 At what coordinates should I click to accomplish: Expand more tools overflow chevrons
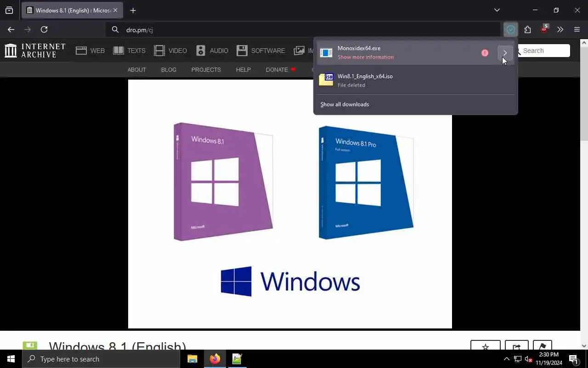[x=560, y=29]
